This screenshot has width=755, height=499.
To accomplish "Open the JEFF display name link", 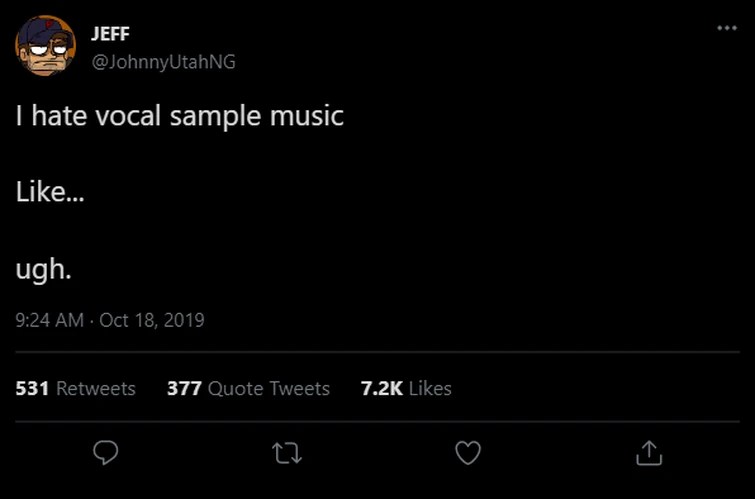I will coord(110,34).
